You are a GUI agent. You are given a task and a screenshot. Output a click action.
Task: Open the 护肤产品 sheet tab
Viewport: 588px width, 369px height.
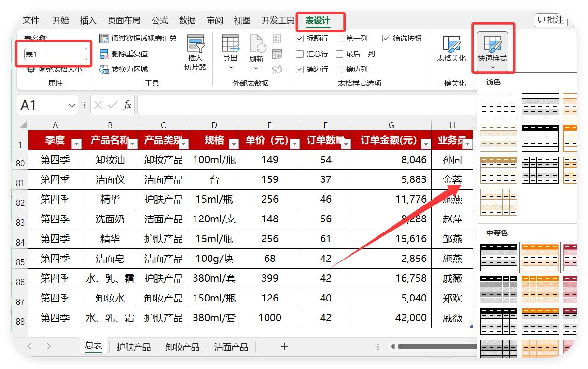(x=134, y=347)
